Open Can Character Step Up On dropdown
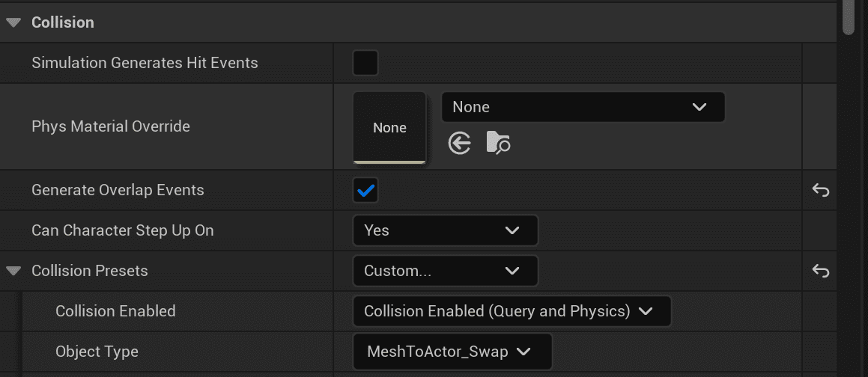868x377 pixels. point(446,230)
